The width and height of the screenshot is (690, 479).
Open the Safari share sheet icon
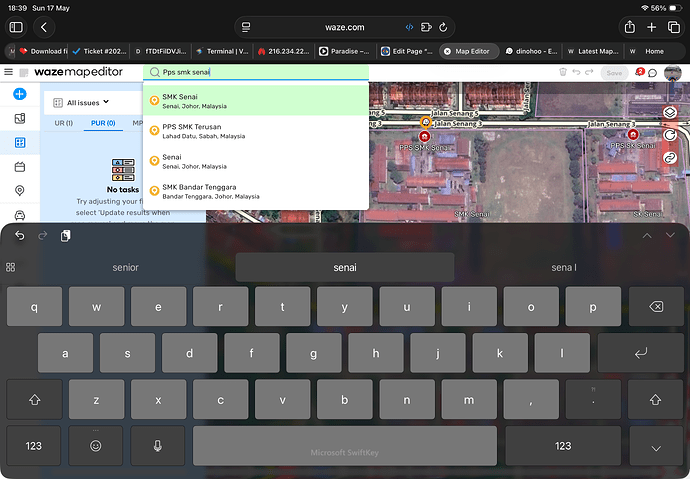coord(630,27)
